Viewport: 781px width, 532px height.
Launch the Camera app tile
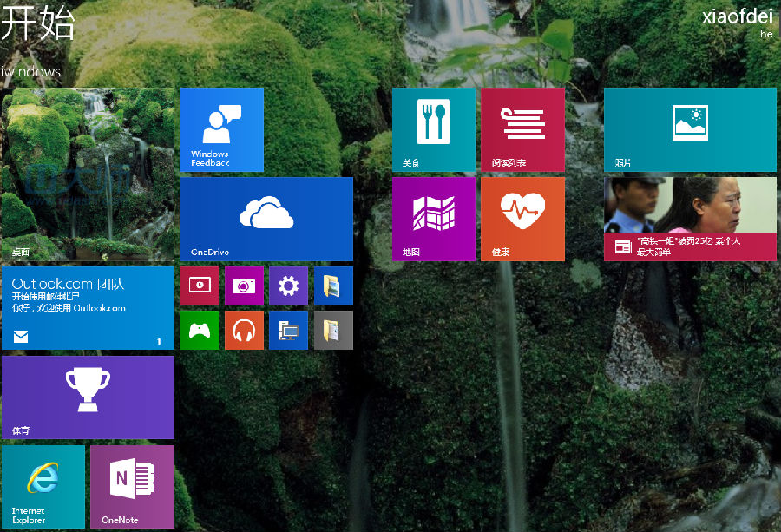pyautogui.click(x=244, y=286)
